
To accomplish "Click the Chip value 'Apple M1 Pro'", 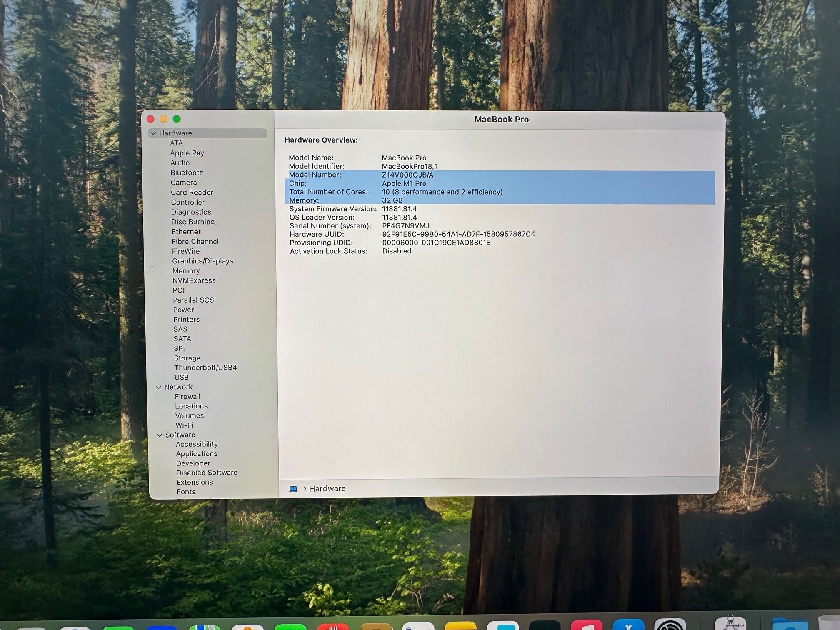I will 404,183.
